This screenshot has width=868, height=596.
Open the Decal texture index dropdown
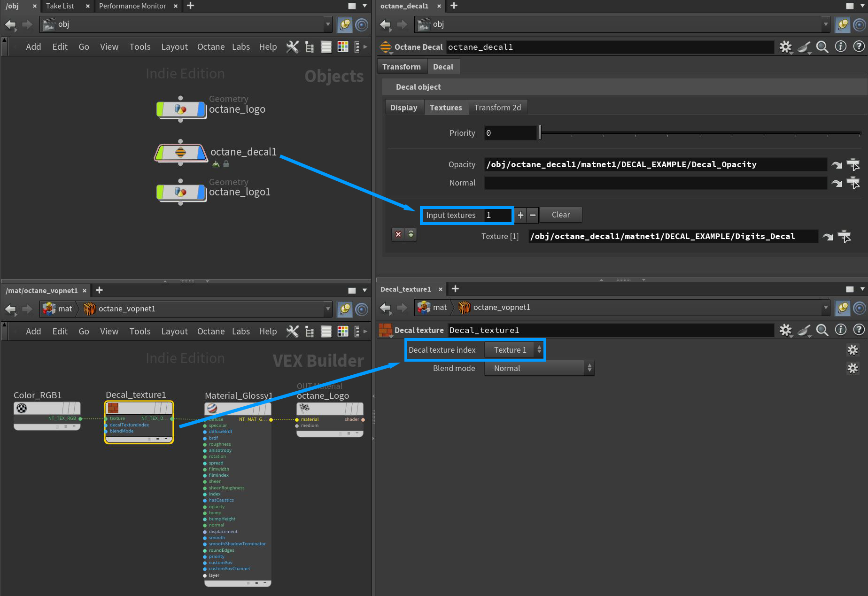pos(514,350)
